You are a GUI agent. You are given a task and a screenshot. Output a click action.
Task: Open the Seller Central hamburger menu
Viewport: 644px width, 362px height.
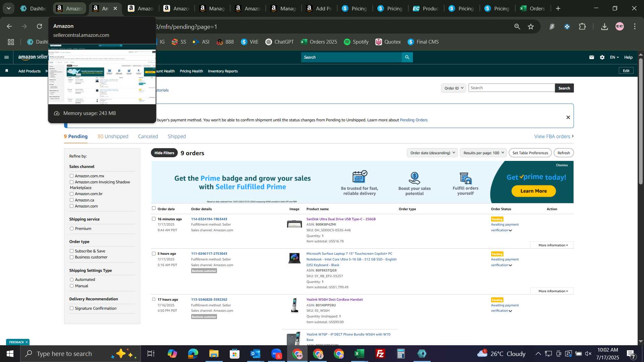(x=6, y=57)
